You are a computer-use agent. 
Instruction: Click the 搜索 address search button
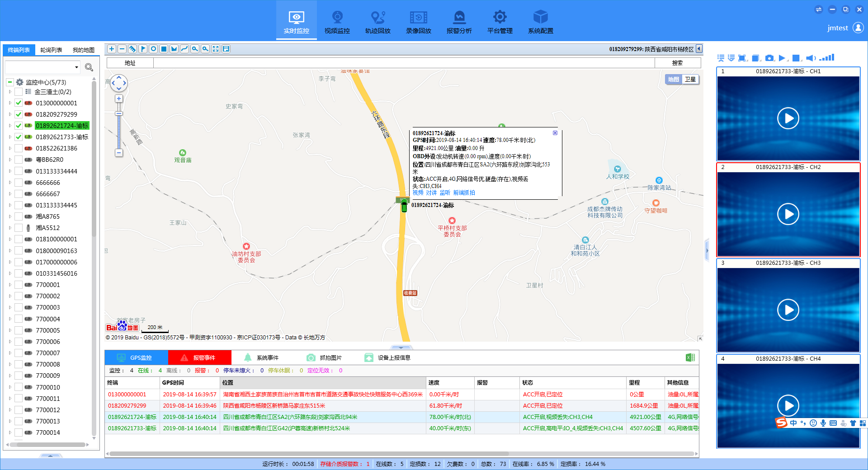click(x=678, y=63)
